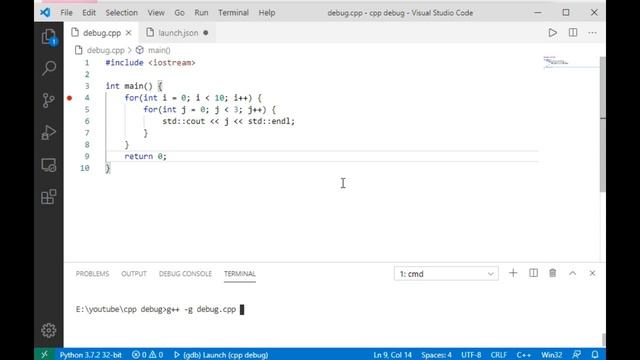Click the 'int main() {' line
Viewport: 640px width, 360px height.
[134, 86]
